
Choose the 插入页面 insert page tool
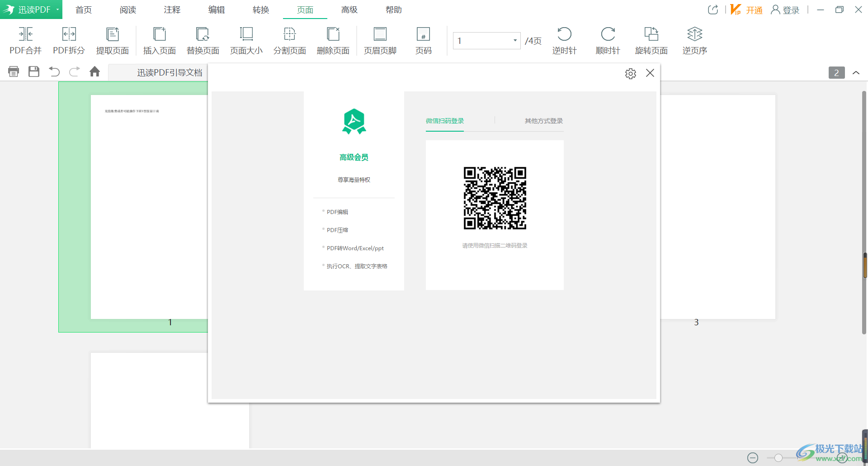[160, 41]
